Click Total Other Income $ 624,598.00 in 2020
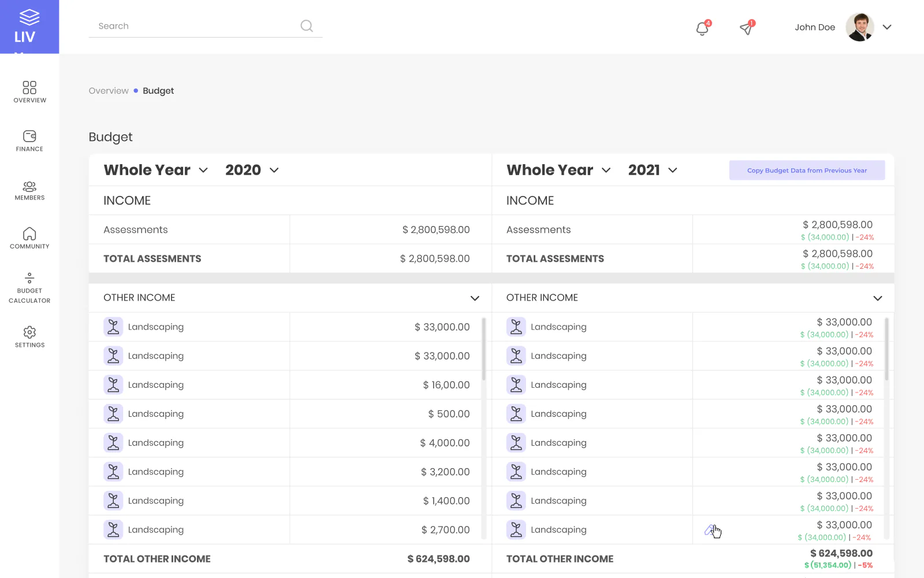 click(438, 559)
